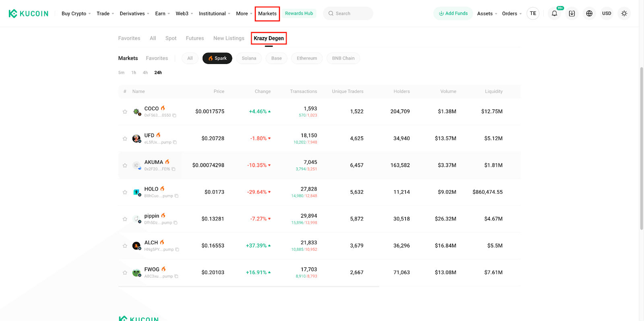Filter tokens by Solana chain
Screen dimensions: 644x321
pyautogui.click(x=249, y=58)
